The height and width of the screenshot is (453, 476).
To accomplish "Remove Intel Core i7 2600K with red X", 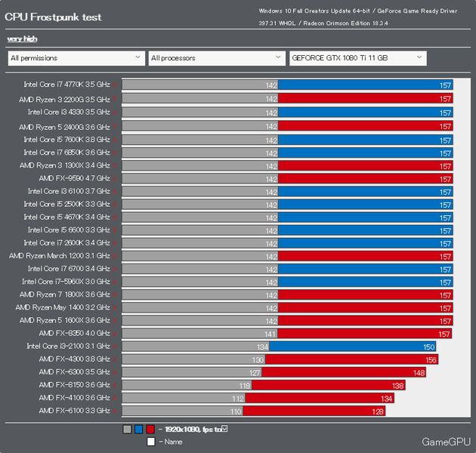I will (114, 244).
